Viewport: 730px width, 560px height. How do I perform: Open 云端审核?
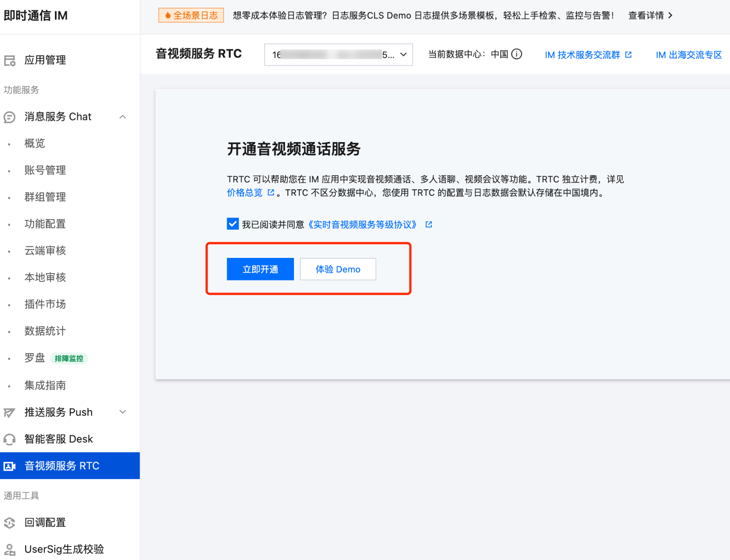45,251
